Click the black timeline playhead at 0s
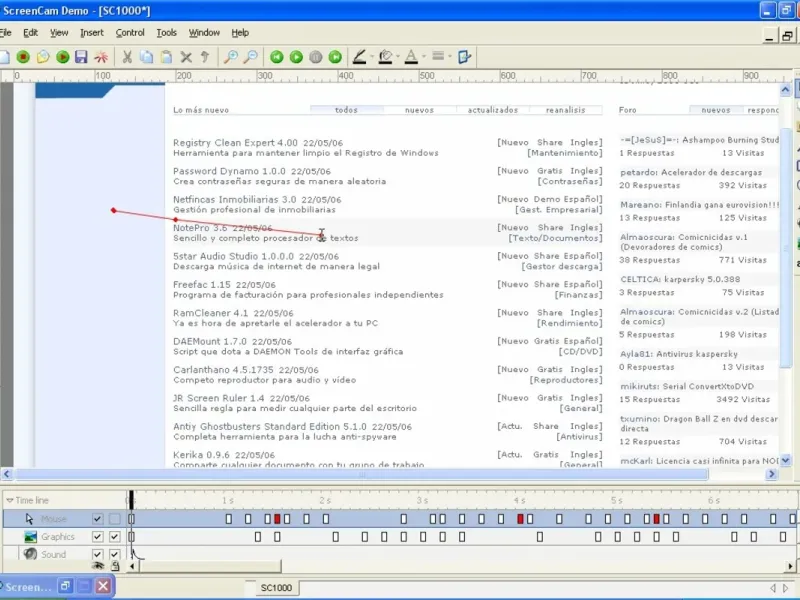The image size is (800, 600). (x=131, y=500)
